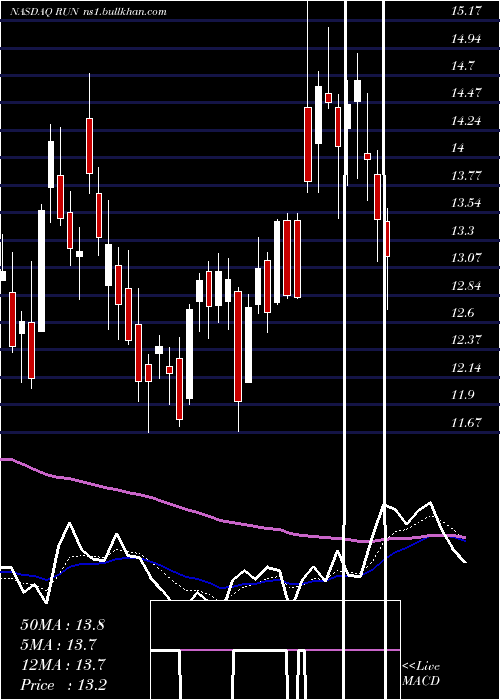500x700 pixels.
Task: Click the 12.84 price axis label
Action: 466,286
